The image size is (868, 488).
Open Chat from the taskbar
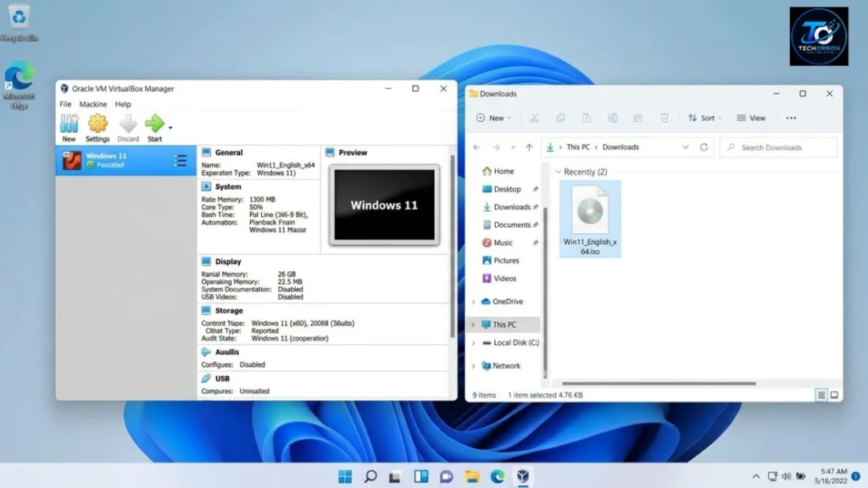pyautogui.click(x=446, y=476)
